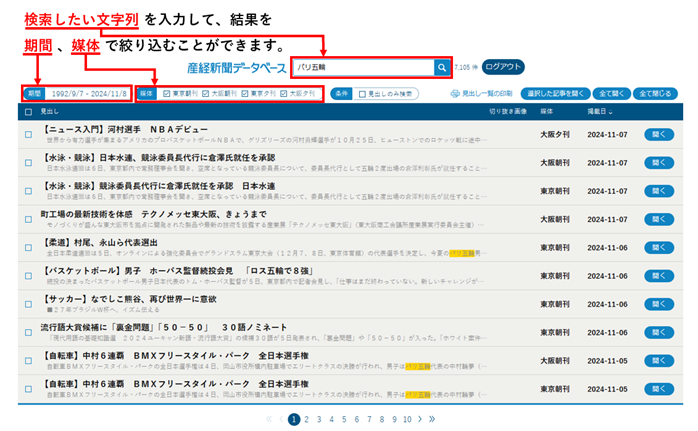Enable 見出しのみ検索 checkbox
698x431 pixels.
point(363,94)
